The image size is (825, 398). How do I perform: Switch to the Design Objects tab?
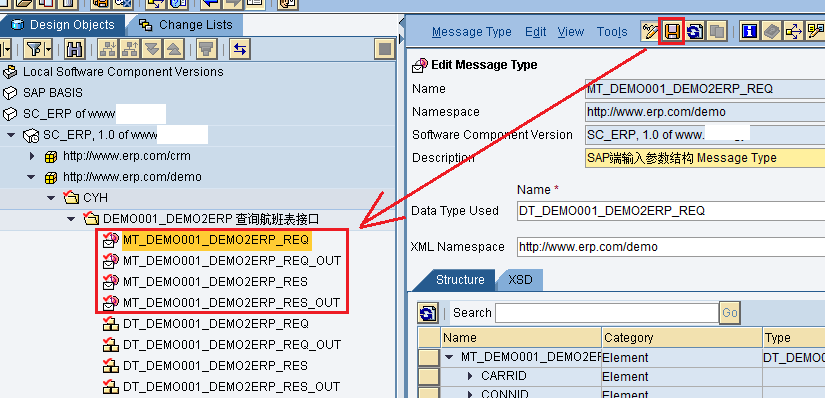63,25
